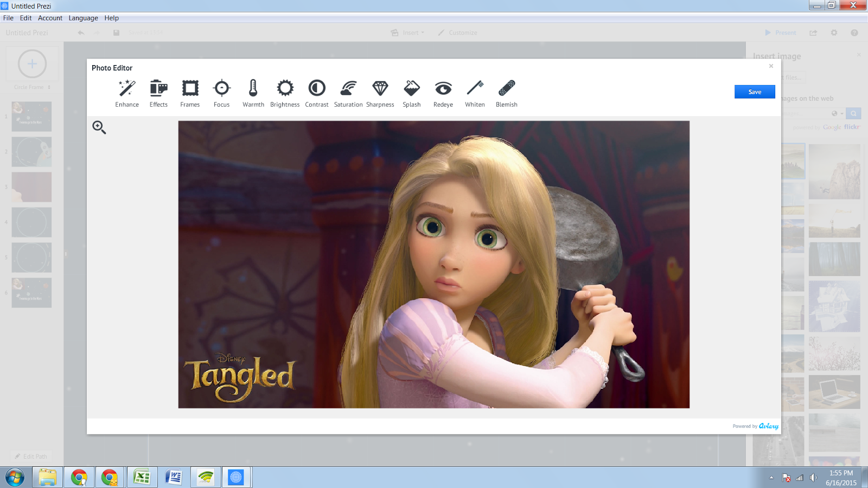Select the Splash tool
The image size is (868, 488).
tap(412, 93)
